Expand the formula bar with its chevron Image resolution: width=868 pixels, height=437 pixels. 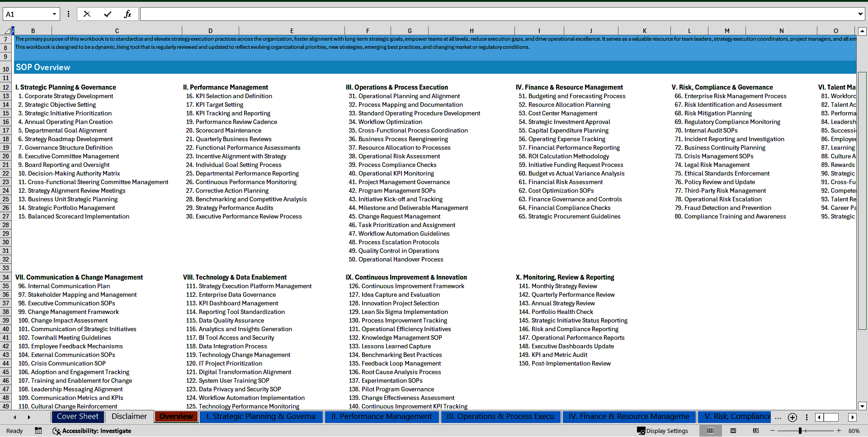pos(860,14)
